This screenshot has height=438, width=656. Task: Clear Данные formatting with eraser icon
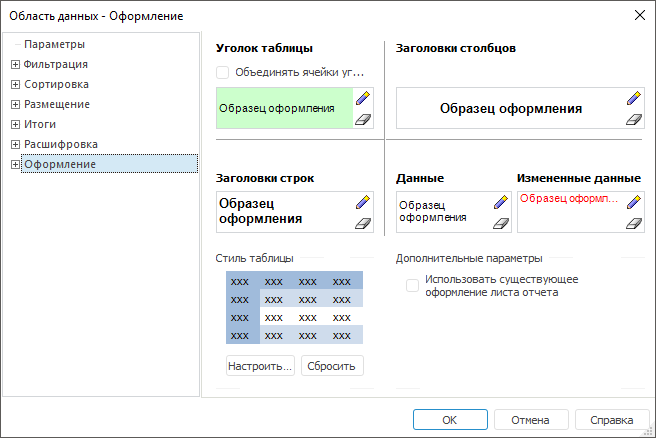501,223
